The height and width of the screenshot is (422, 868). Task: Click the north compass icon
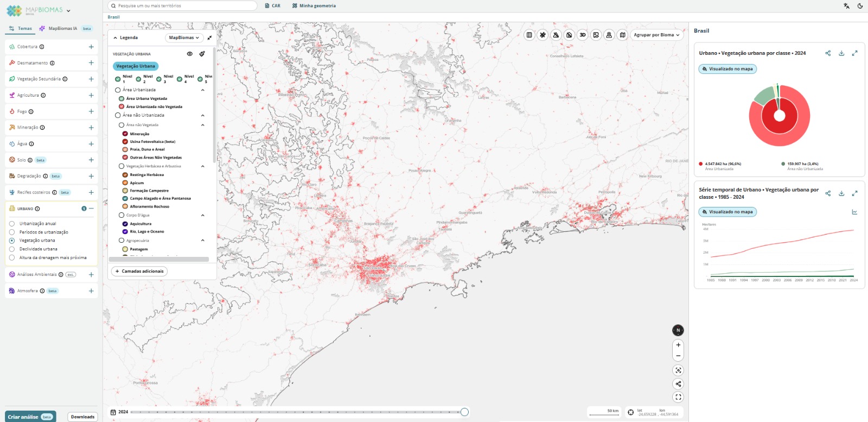(x=678, y=330)
